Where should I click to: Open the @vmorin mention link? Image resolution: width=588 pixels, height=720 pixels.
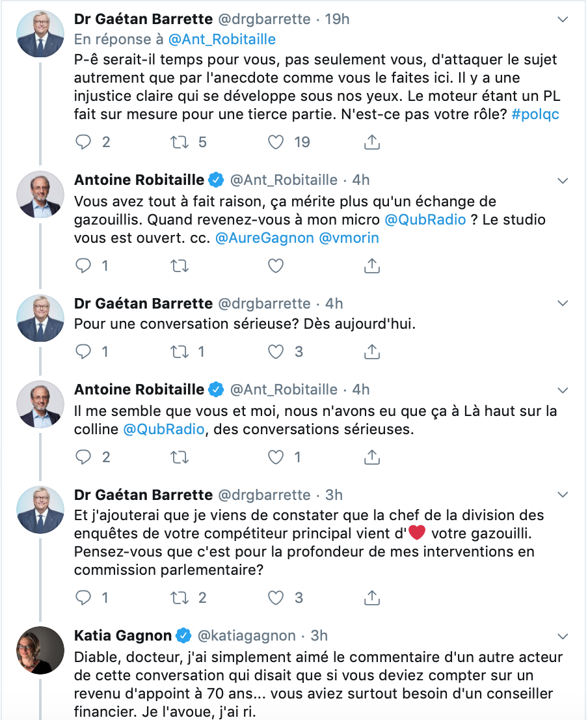349,238
